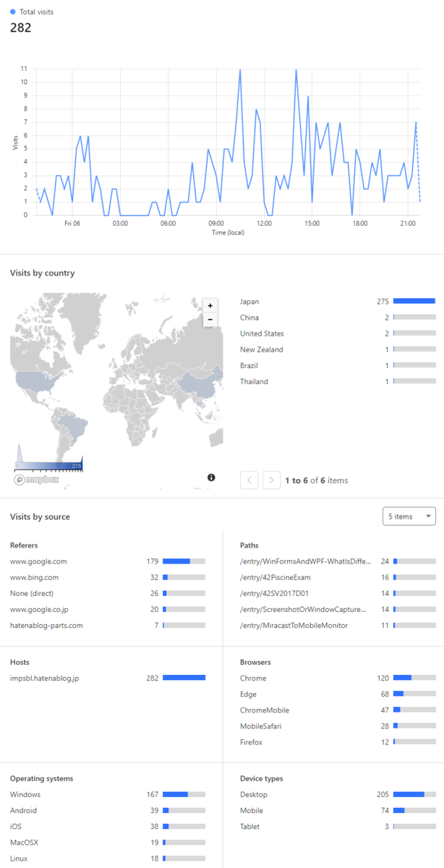
Task: Click the www.google.com referer row
Action: click(x=108, y=561)
